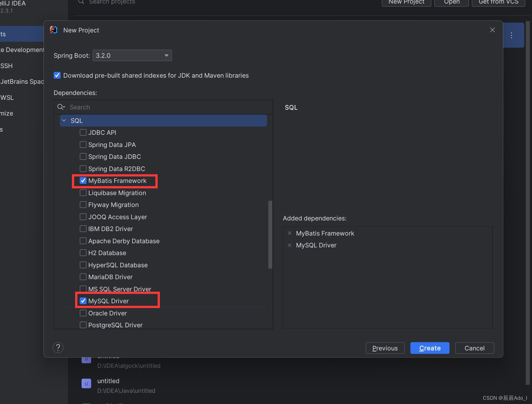Cancel the New Project dialog

[475, 348]
